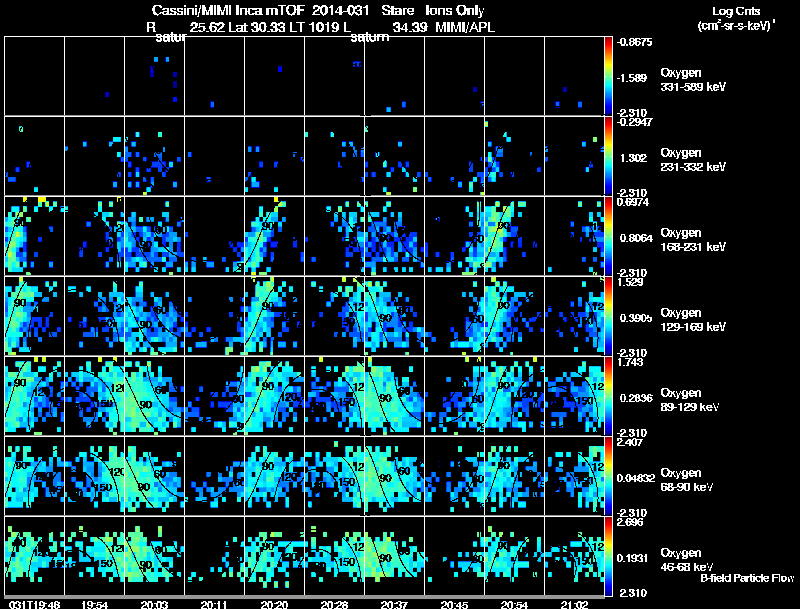Click the 'Ions Only' text in the title
The height and width of the screenshot is (609, 800).
[454, 11]
